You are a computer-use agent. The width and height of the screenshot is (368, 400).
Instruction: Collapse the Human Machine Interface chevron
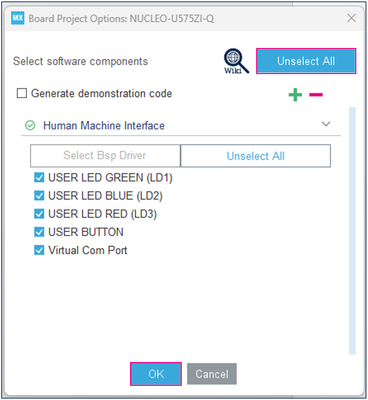click(326, 124)
